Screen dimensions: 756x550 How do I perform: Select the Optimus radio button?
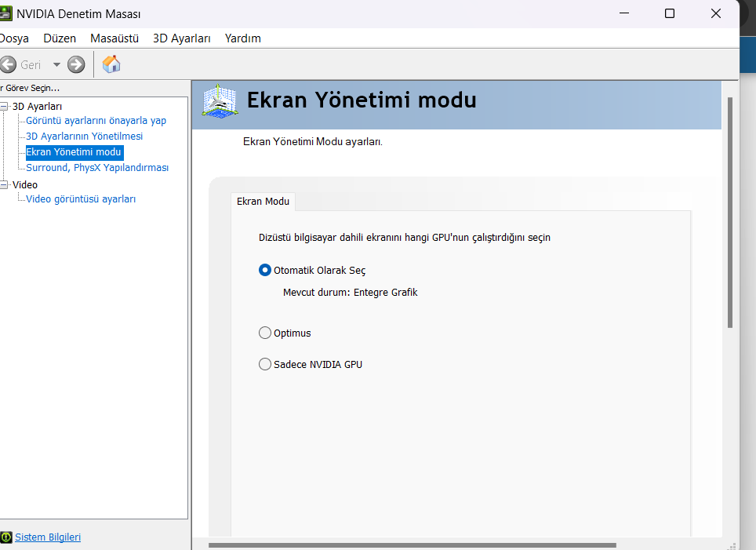tap(265, 333)
